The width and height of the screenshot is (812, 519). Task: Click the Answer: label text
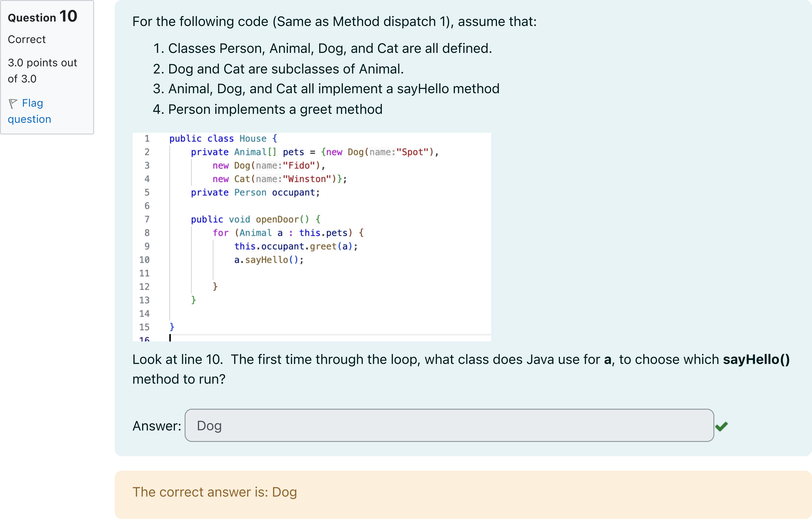pyautogui.click(x=157, y=426)
